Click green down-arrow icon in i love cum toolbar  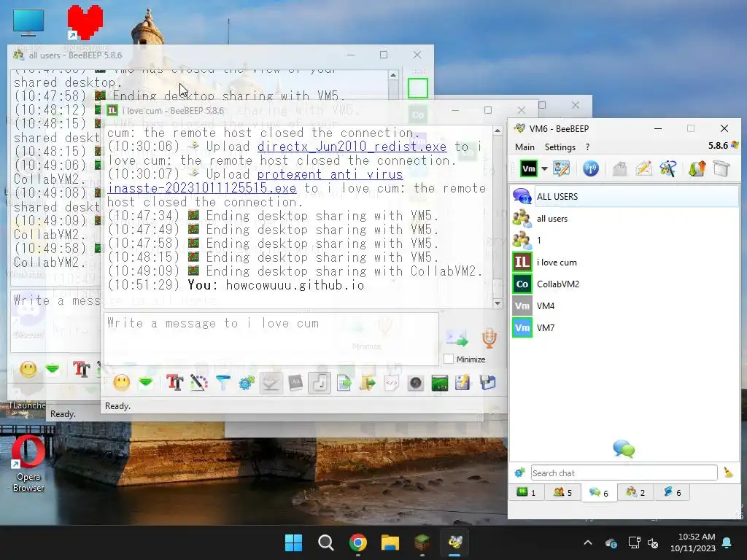pos(146,382)
